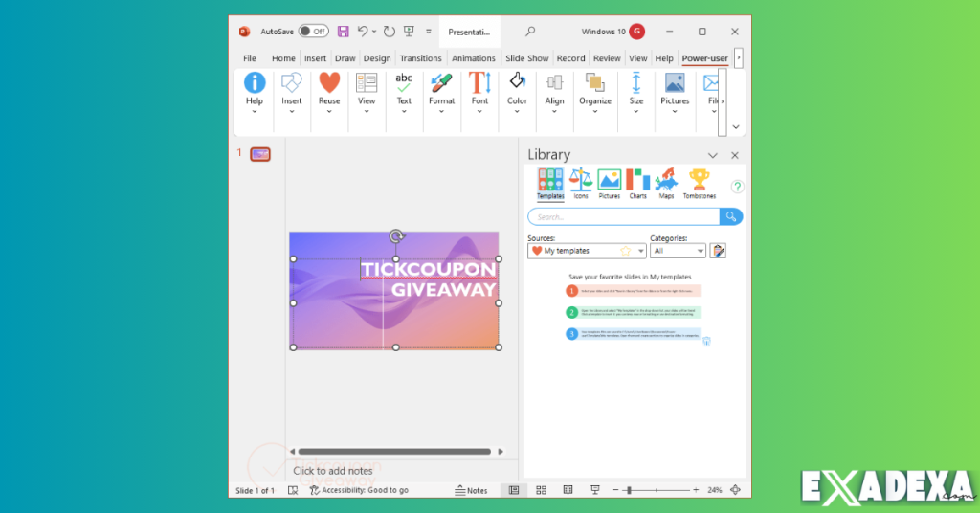
Task: Undo the last action
Action: 363,32
